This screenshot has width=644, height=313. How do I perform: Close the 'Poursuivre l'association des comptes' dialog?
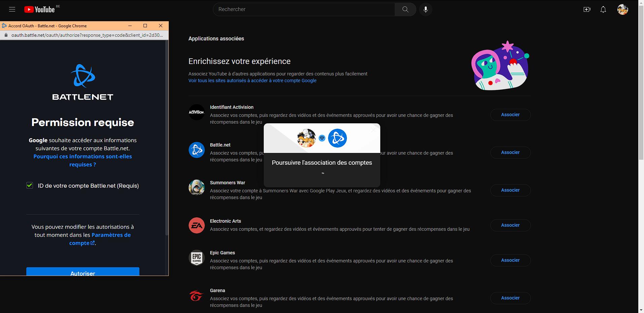373,129
